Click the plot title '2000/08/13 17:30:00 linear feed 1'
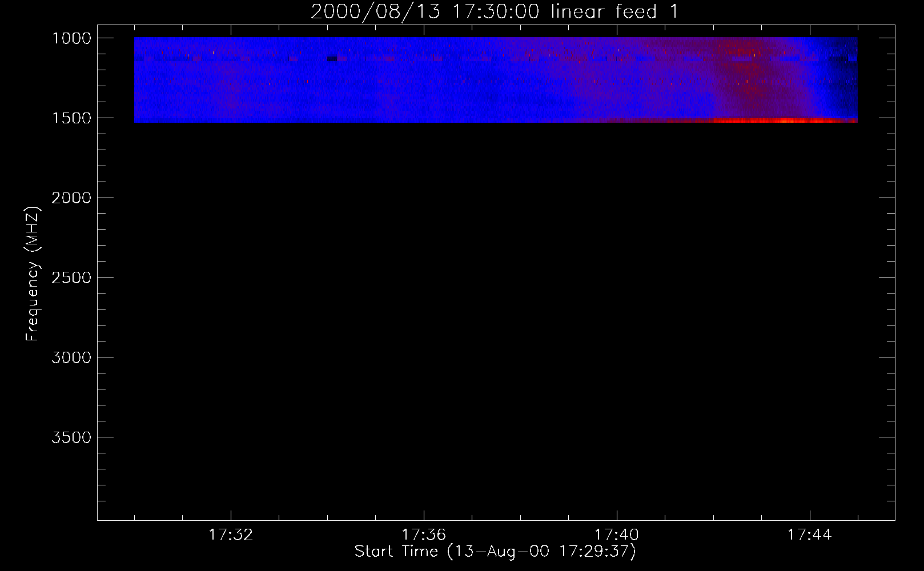The width and height of the screenshot is (924, 571). click(x=495, y=11)
